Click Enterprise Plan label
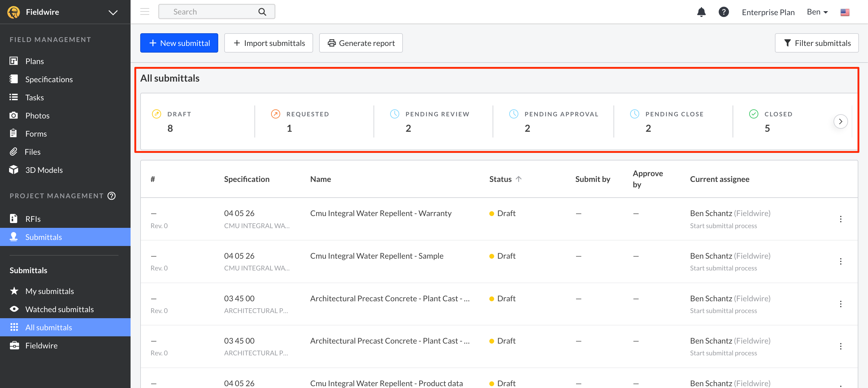868x388 pixels. 768,12
